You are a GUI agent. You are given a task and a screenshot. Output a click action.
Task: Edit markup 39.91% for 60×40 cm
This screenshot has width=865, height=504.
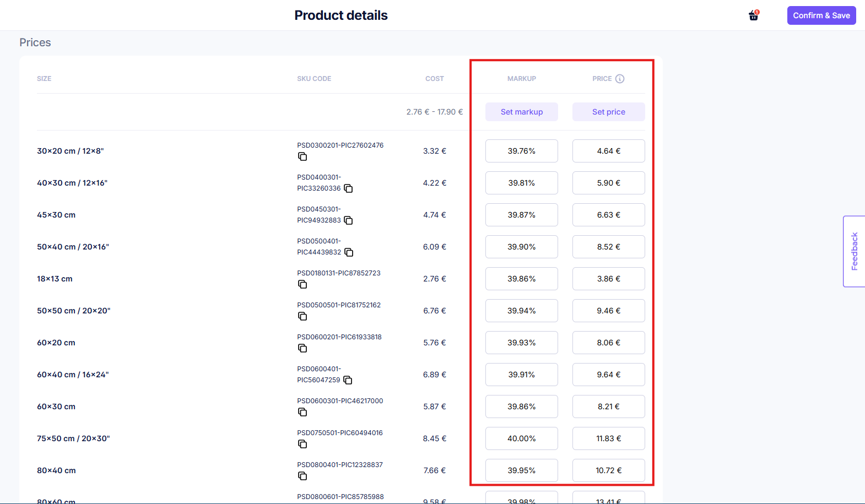point(522,375)
